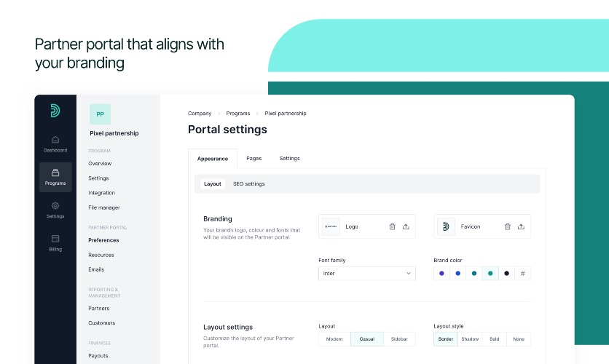The width and height of the screenshot is (609, 364).
Task: Choose the Casual layout option
Action: tap(367, 339)
